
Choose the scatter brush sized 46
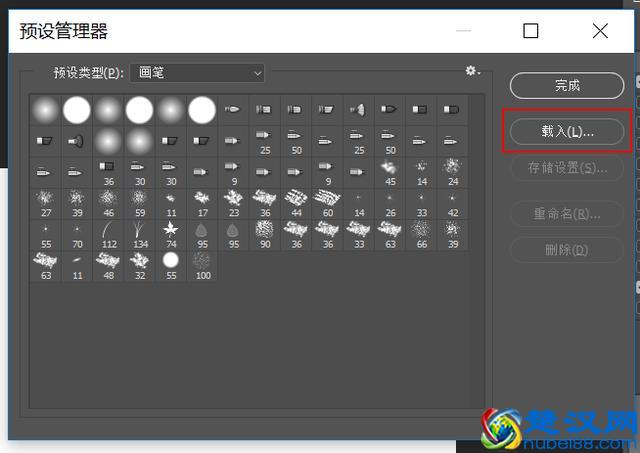109,203
